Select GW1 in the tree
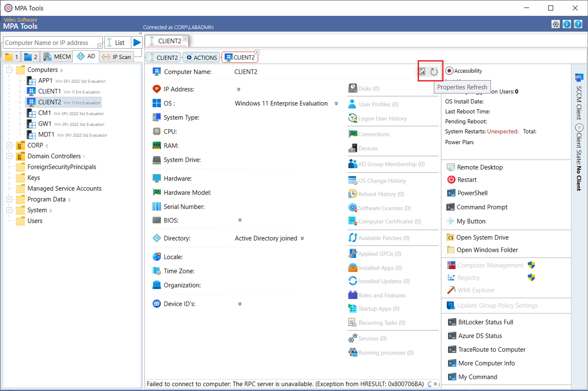Image resolution: width=588 pixels, height=391 pixels. point(65,124)
